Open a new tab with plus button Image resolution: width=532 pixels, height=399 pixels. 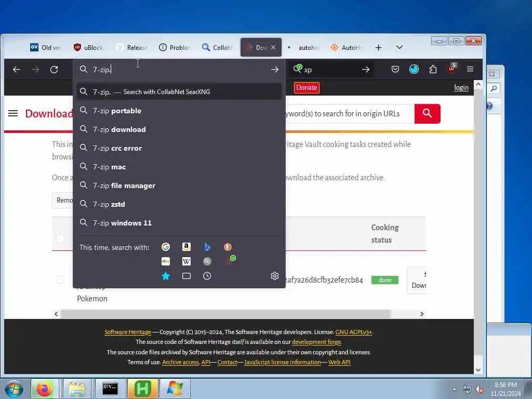click(x=378, y=47)
